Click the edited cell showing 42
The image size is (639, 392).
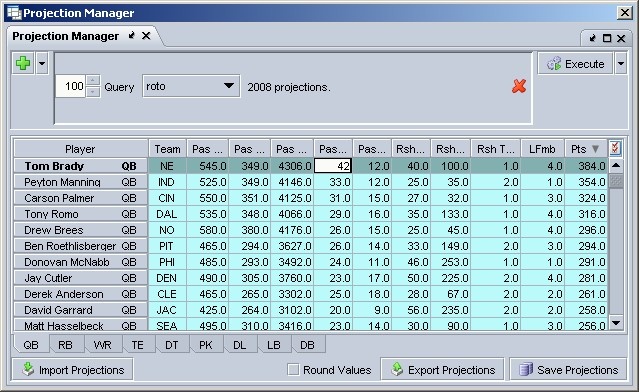(333, 166)
